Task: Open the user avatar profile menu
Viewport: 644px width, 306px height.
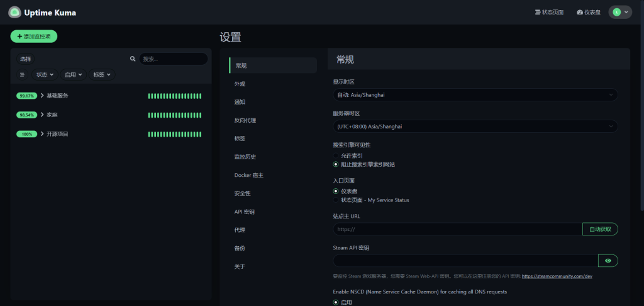Action: [x=619, y=12]
